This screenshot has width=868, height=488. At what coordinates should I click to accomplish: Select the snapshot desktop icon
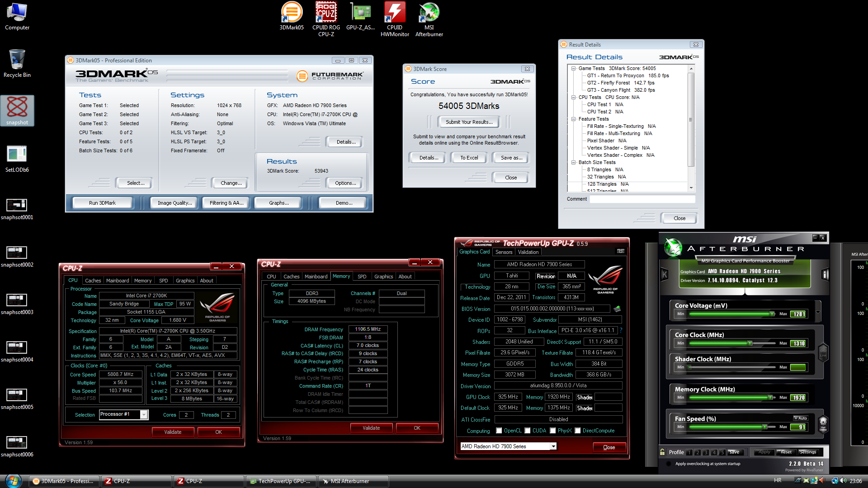17,111
